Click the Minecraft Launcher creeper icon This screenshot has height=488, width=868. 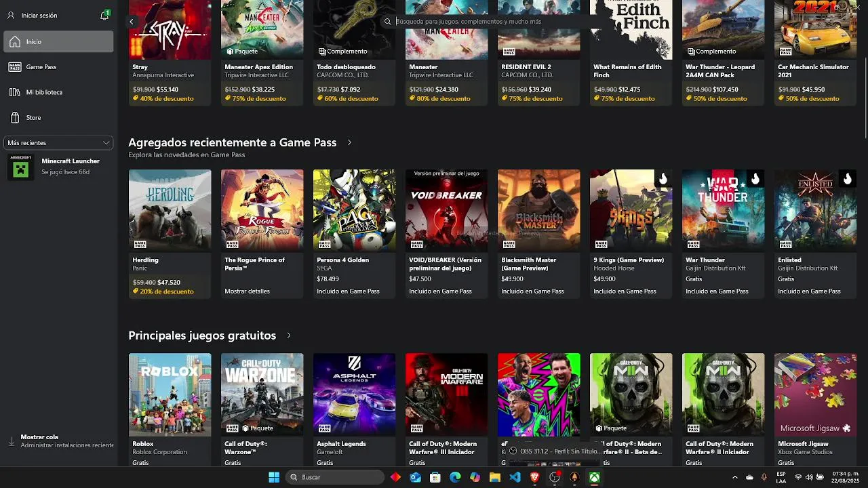click(20, 167)
